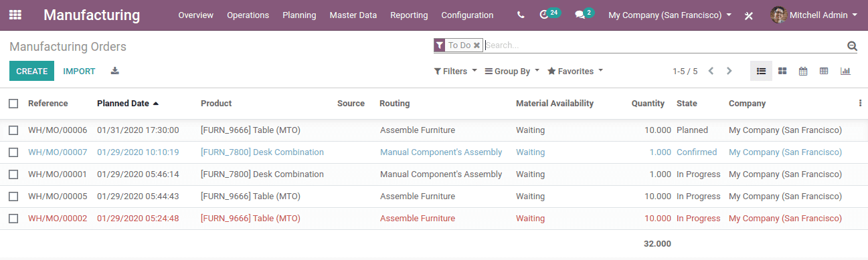Click the CREATE button
The height and width of the screenshot is (260, 868).
tap(31, 71)
